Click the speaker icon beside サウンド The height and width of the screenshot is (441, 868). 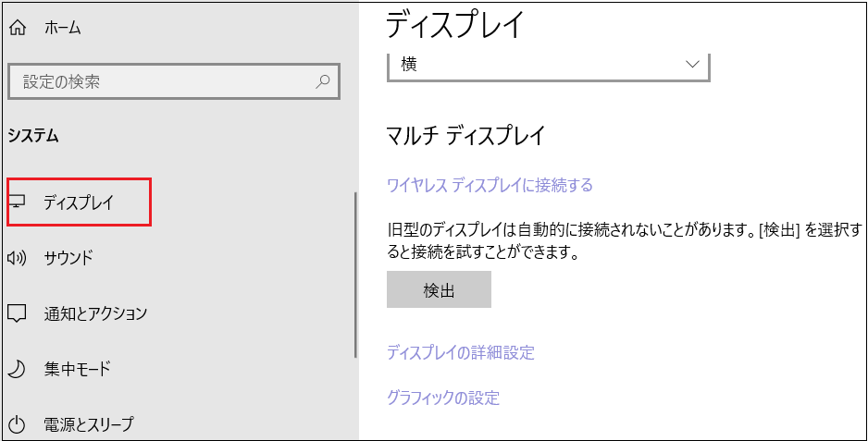pos(18,258)
